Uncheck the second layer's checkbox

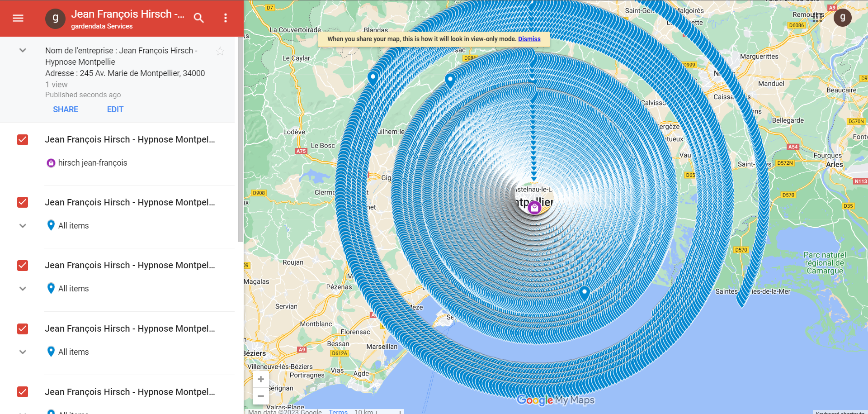pyautogui.click(x=23, y=202)
